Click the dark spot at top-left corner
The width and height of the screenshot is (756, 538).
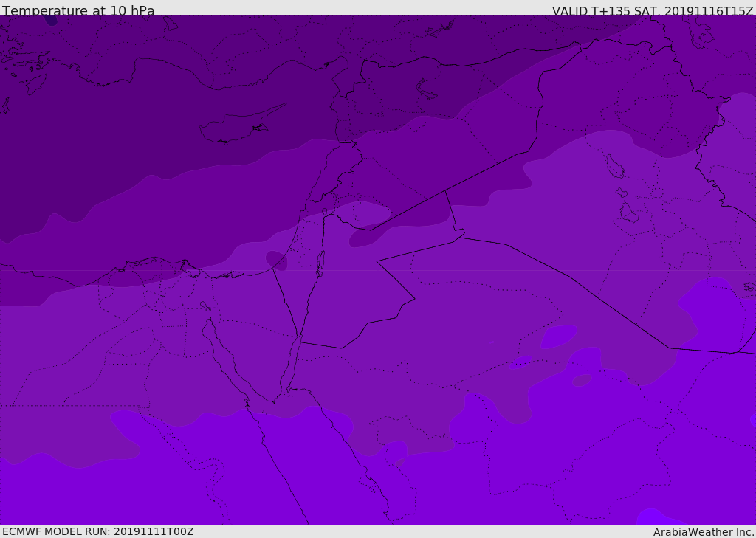click(x=51, y=21)
